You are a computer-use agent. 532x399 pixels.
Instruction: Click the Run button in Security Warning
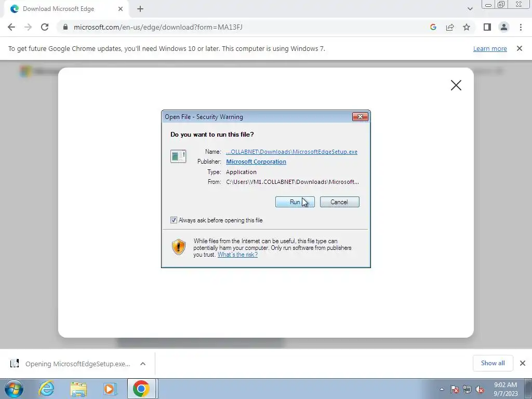tap(295, 202)
